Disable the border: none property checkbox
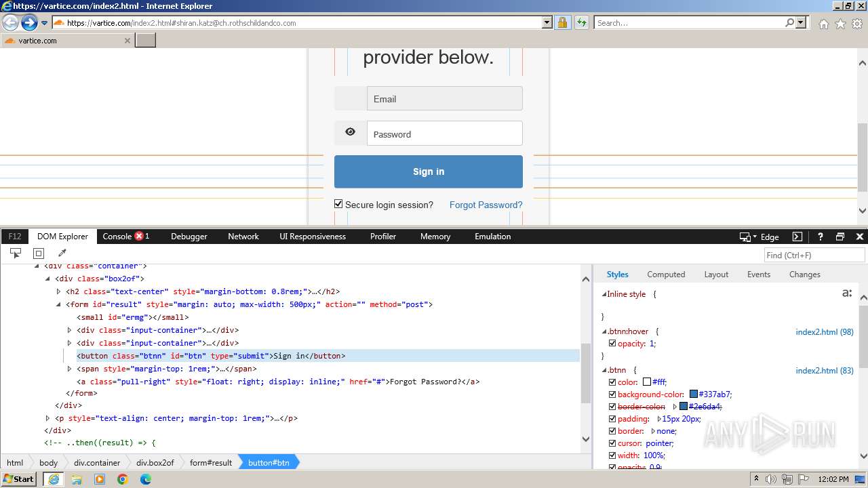The height and width of the screenshot is (488, 868). pos(612,431)
